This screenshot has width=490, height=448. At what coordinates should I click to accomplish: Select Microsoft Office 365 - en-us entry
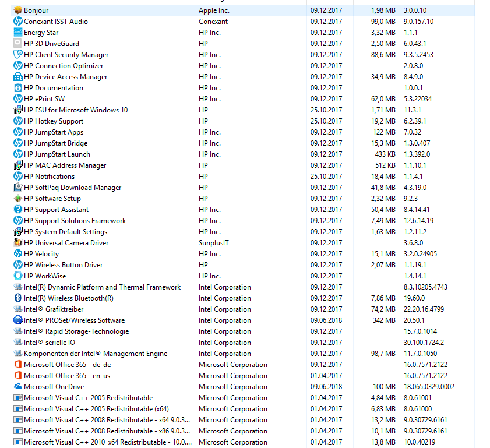(243, 376)
